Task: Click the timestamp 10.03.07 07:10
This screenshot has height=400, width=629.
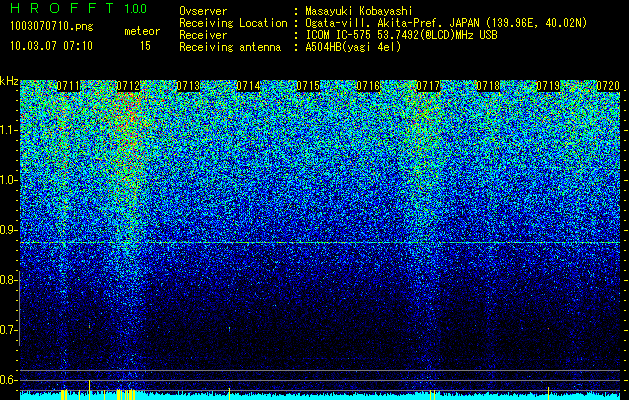Action: coord(51,46)
